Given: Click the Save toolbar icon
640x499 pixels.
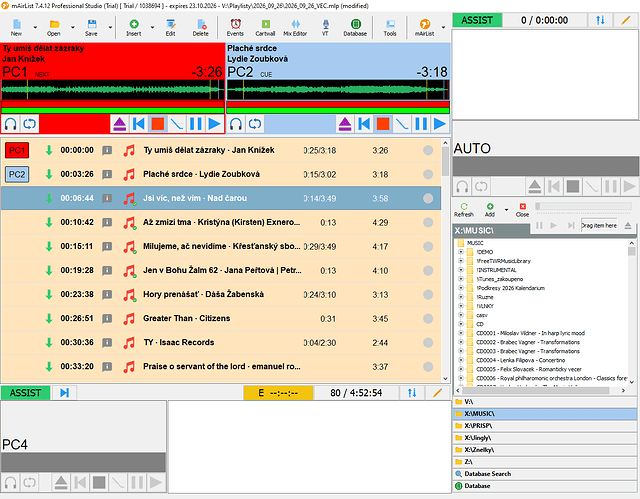Looking at the screenshot, I should coord(91,27).
